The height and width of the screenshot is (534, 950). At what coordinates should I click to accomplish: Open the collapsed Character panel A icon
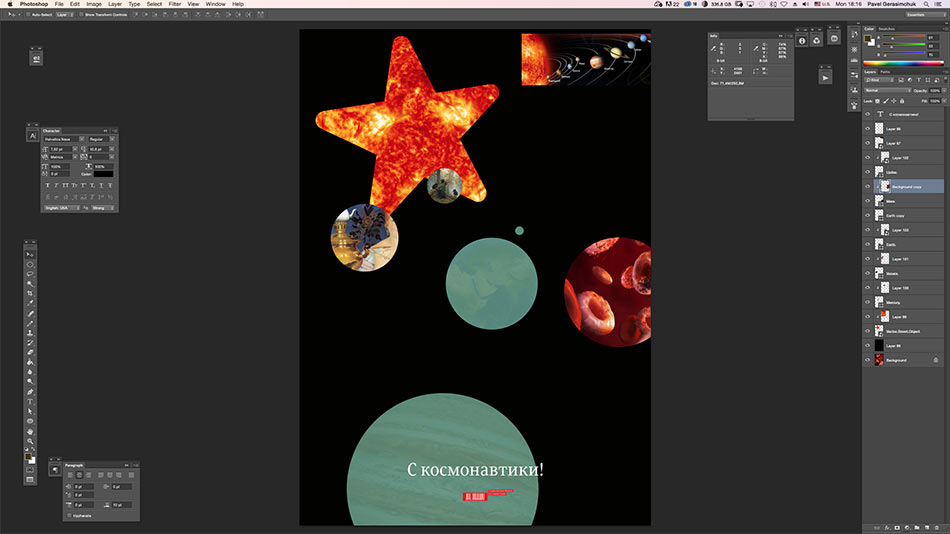point(33,136)
